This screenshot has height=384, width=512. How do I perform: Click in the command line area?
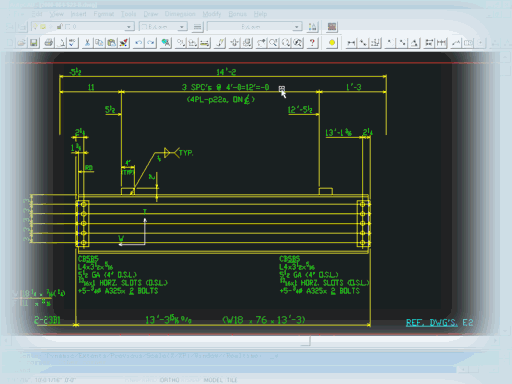pyautogui.click(x=233, y=362)
